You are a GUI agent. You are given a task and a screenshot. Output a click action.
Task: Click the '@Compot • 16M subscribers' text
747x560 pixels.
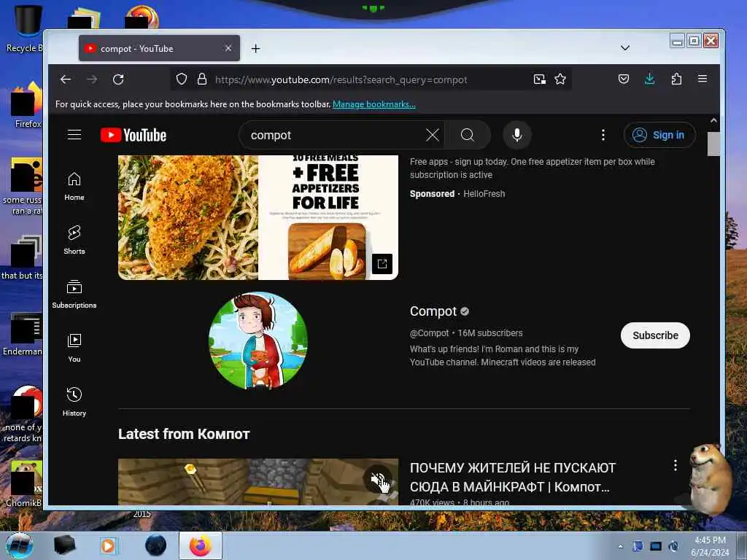tap(466, 332)
